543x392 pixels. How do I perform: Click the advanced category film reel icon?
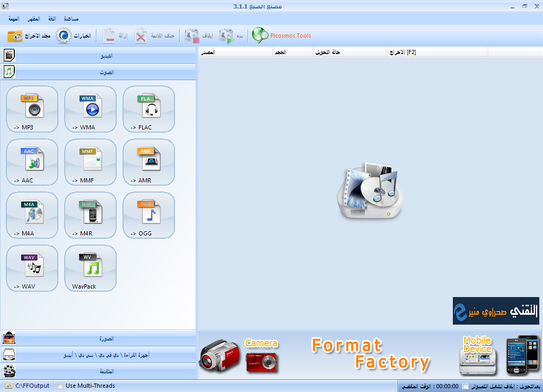(x=9, y=371)
